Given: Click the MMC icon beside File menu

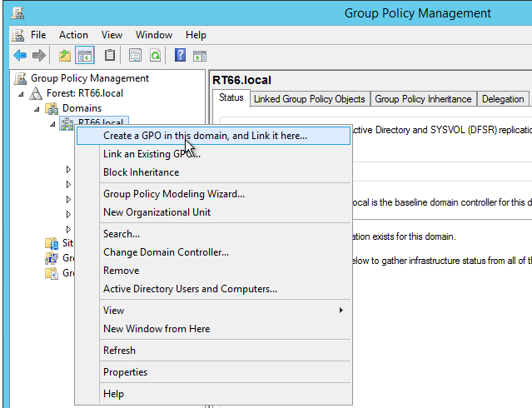Looking at the screenshot, I should (x=17, y=35).
